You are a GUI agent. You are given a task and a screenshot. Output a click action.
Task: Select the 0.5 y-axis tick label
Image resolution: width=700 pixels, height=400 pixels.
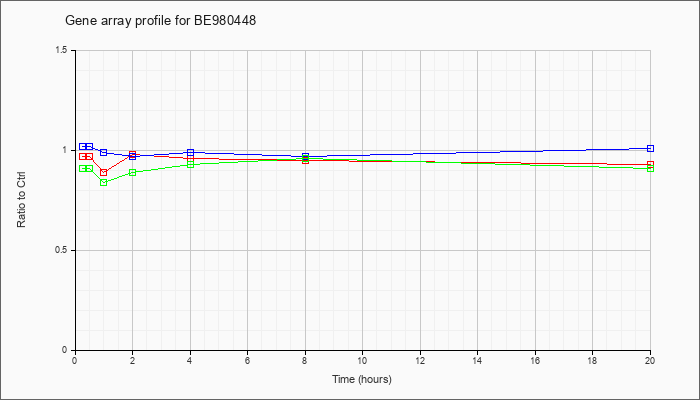[62, 250]
